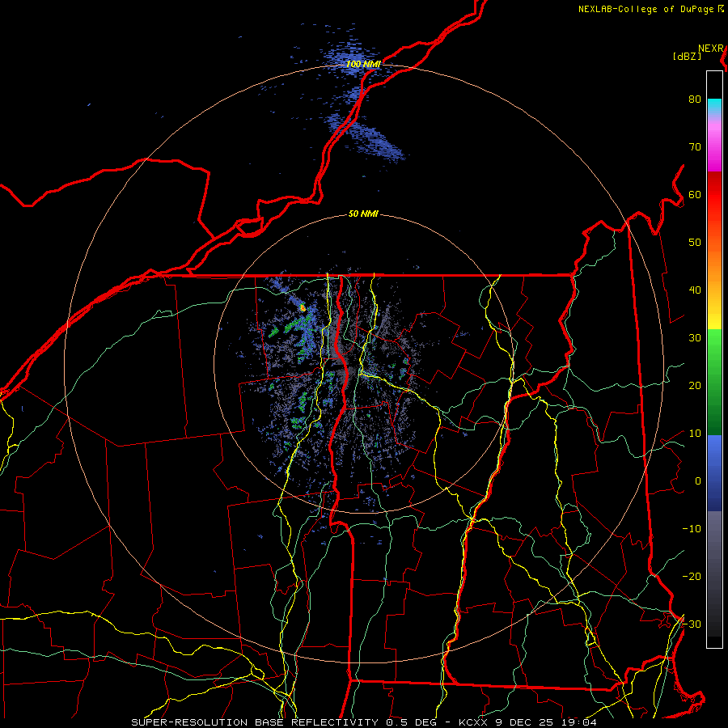Click the -20 value on dBZ scale
Image resolution: width=728 pixels, height=728 pixels.
click(x=692, y=576)
